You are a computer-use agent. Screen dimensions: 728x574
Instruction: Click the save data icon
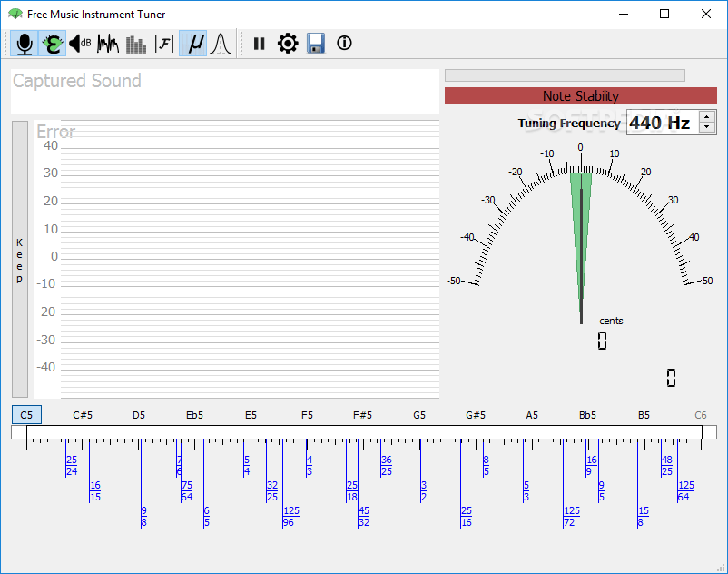pyautogui.click(x=316, y=43)
